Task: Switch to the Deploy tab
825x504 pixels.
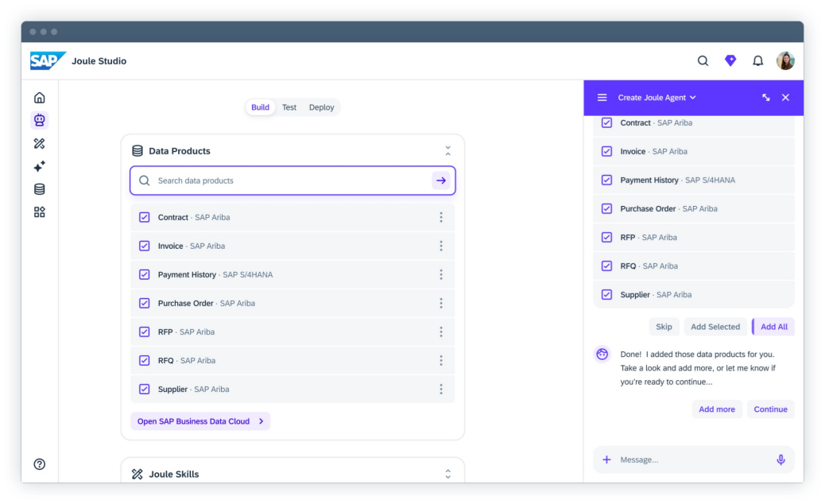Action: coord(321,107)
